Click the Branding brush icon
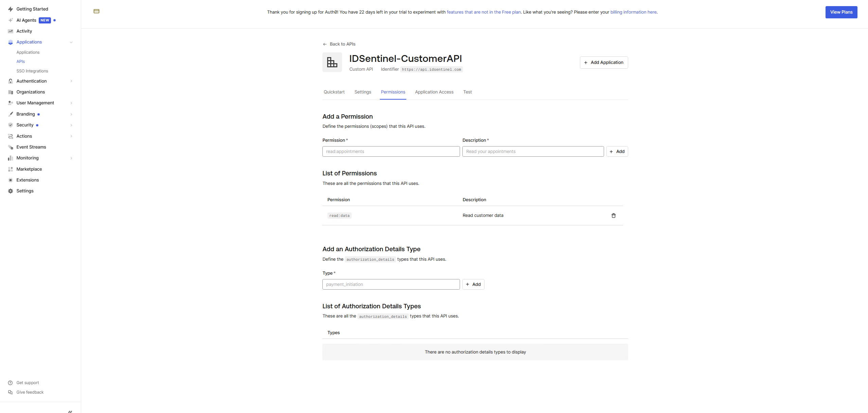Viewport: 868px width, 413px height. coord(11,114)
